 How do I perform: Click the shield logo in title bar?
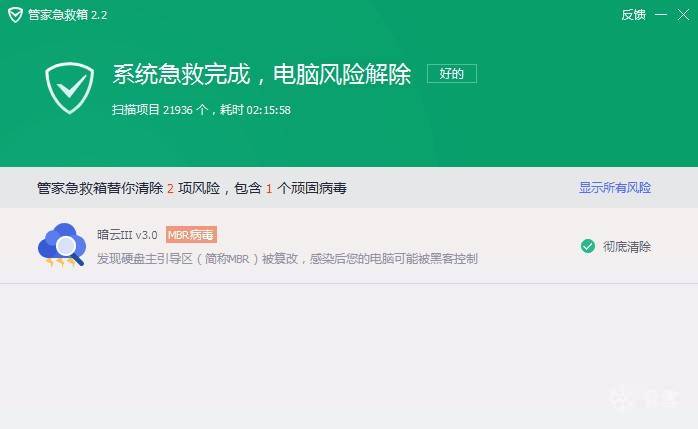click(x=15, y=15)
